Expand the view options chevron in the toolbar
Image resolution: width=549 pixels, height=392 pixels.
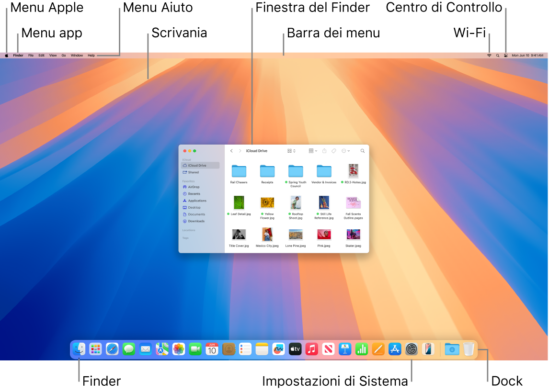(294, 151)
